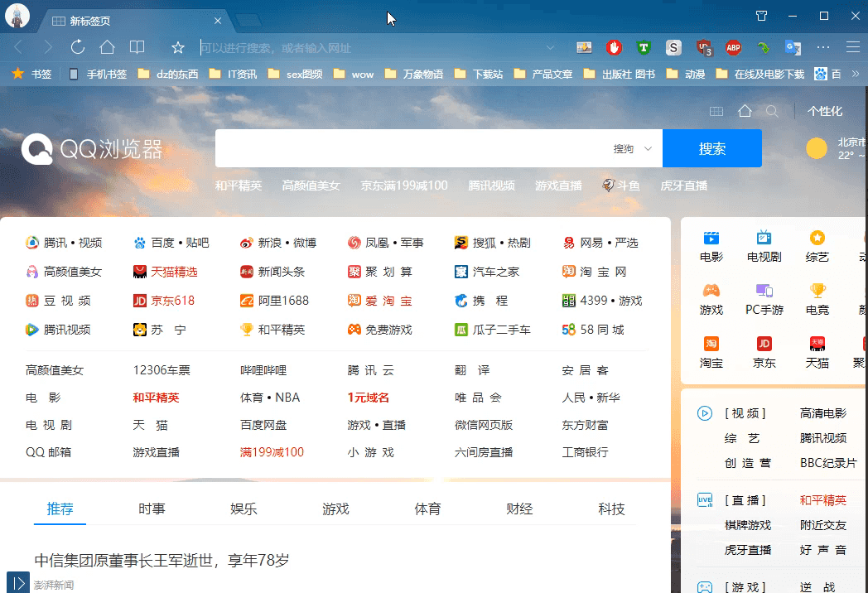Open the 下载站 bookmark folder
The height and width of the screenshot is (593, 868).
click(479, 74)
